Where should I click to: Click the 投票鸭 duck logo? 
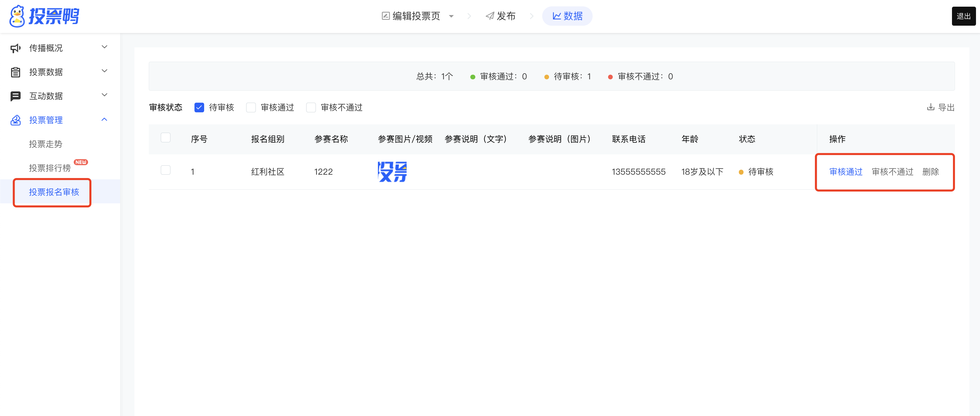click(17, 16)
